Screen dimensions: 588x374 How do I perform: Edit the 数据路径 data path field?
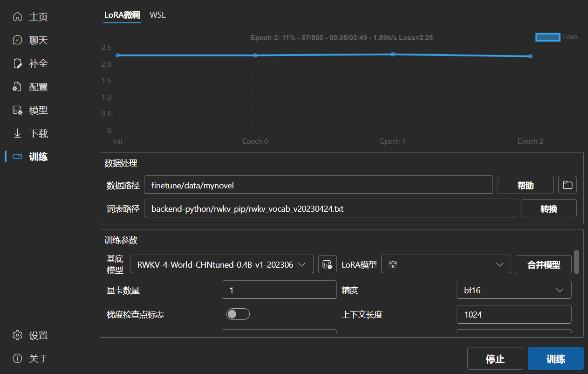pos(318,185)
